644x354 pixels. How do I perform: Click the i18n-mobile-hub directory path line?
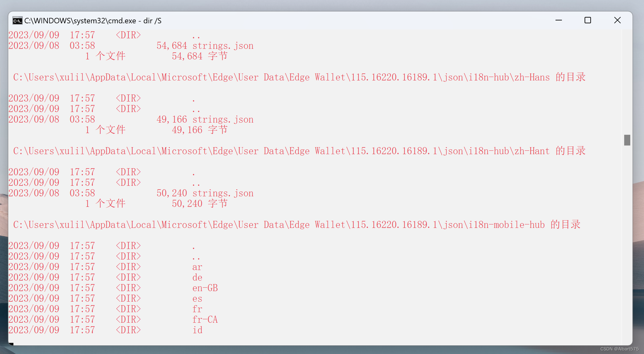(x=296, y=225)
